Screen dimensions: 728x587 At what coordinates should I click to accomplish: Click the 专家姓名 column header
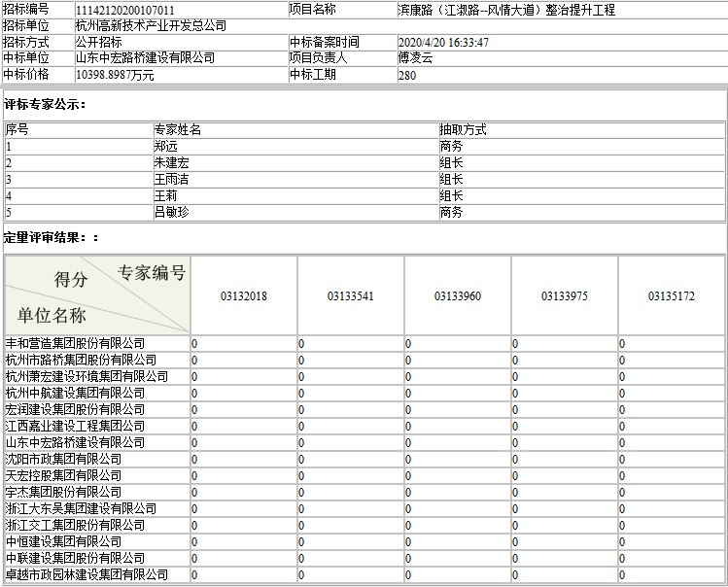click(x=177, y=129)
